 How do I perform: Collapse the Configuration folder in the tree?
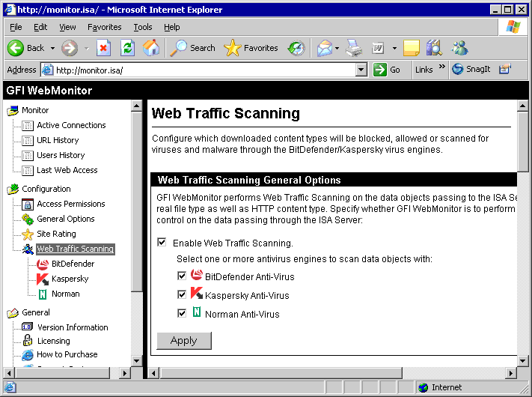(x=13, y=190)
